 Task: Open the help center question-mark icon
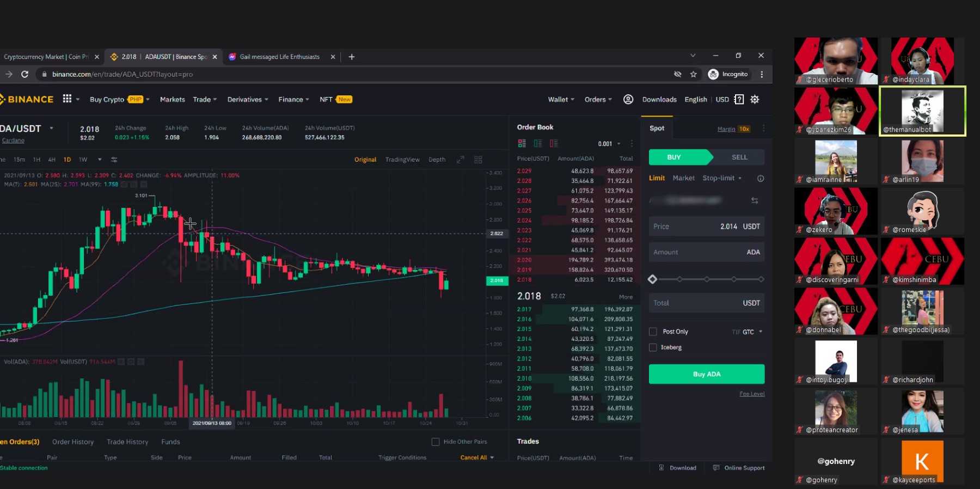[739, 99]
